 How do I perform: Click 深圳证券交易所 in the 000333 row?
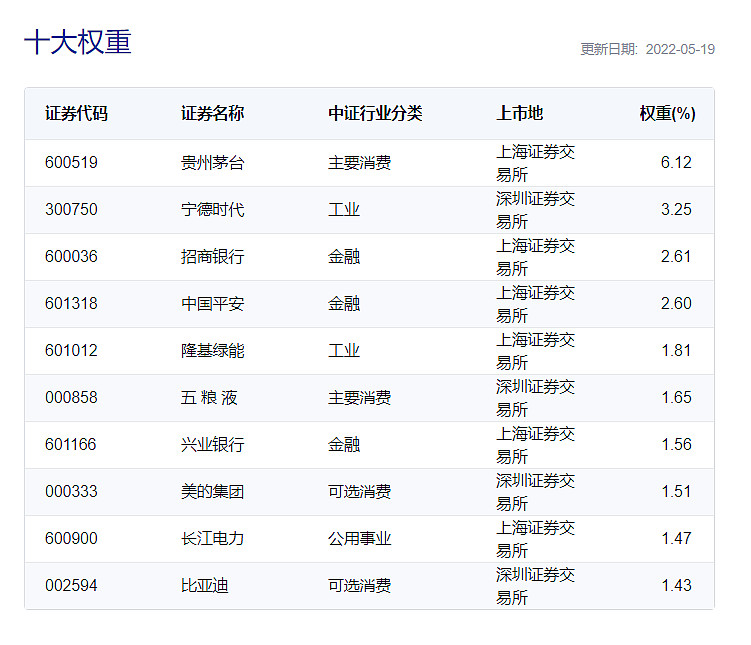[535, 491]
